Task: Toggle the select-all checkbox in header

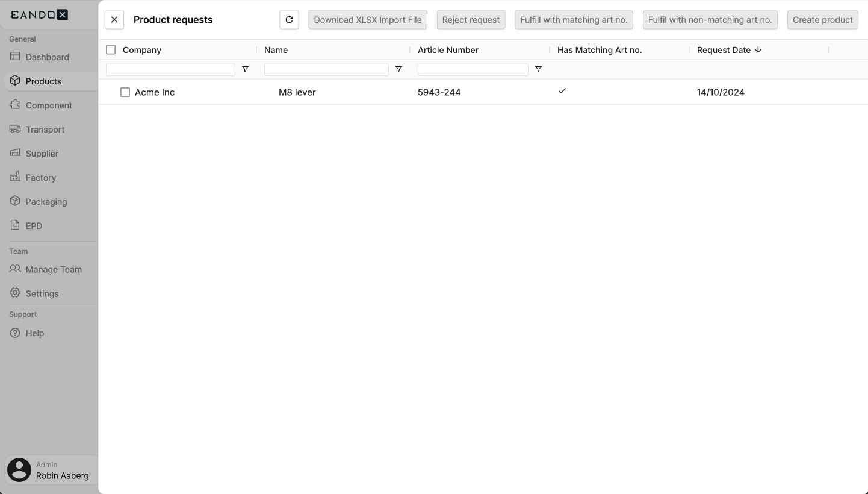Action: point(111,49)
